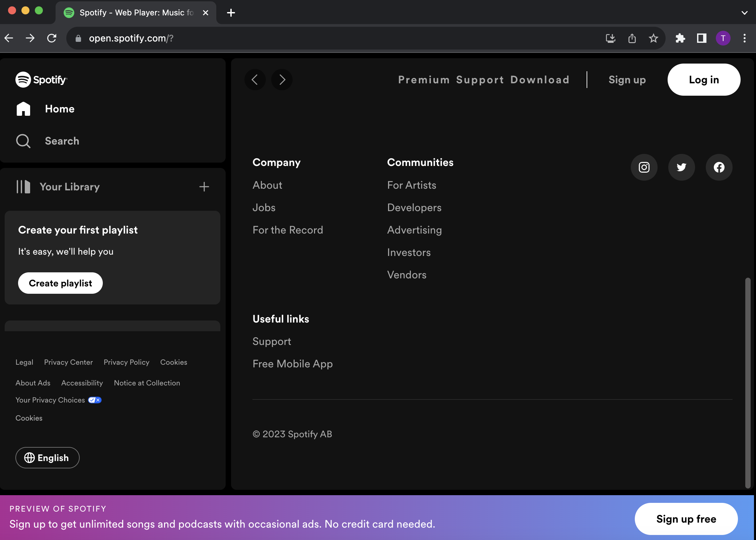Click the Spotify logo in sidebar
Screen dimensions: 756x540
[42, 80]
